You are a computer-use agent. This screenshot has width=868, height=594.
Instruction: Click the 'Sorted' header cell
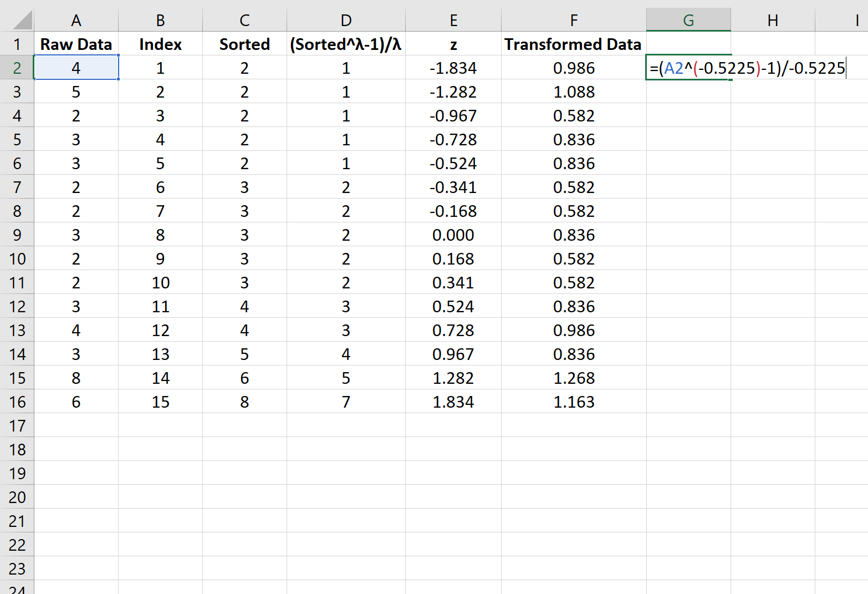[244, 44]
